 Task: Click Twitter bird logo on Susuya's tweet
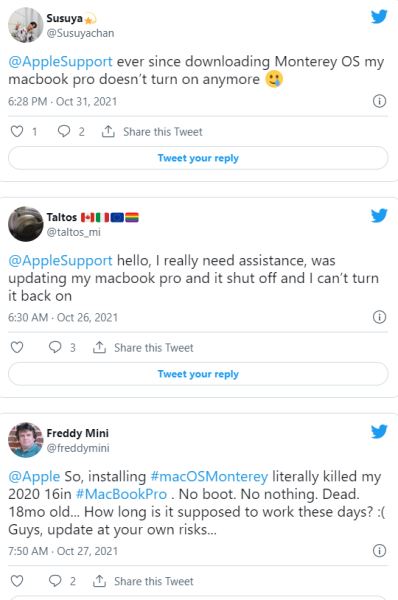click(379, 16)
